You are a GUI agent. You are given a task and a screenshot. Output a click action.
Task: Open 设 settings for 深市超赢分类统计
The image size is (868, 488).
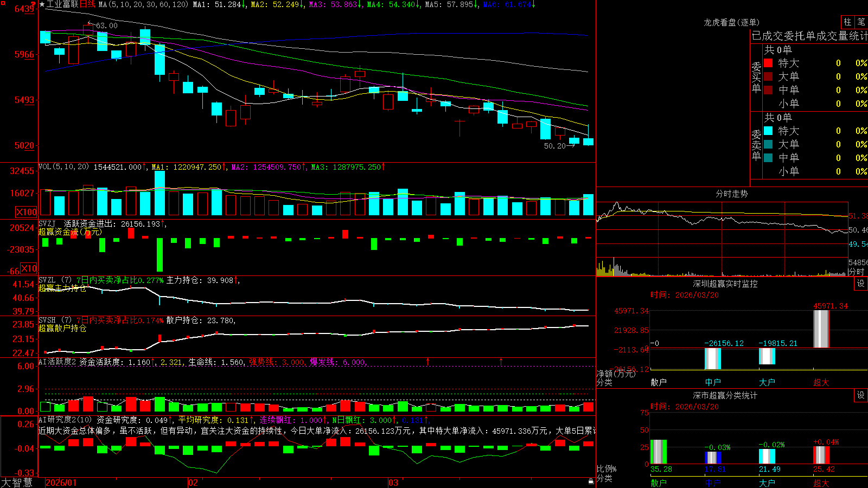861,395
